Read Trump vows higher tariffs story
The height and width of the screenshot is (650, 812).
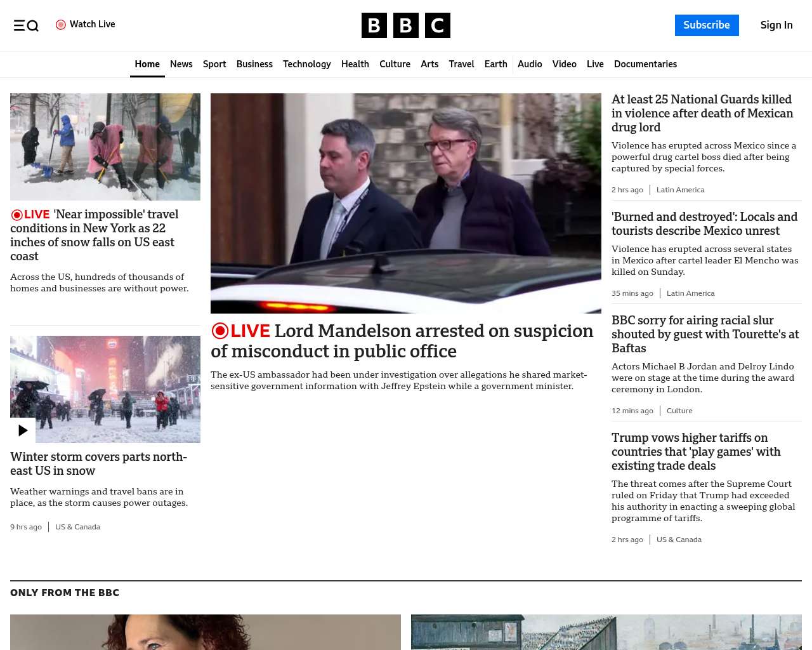696,452
